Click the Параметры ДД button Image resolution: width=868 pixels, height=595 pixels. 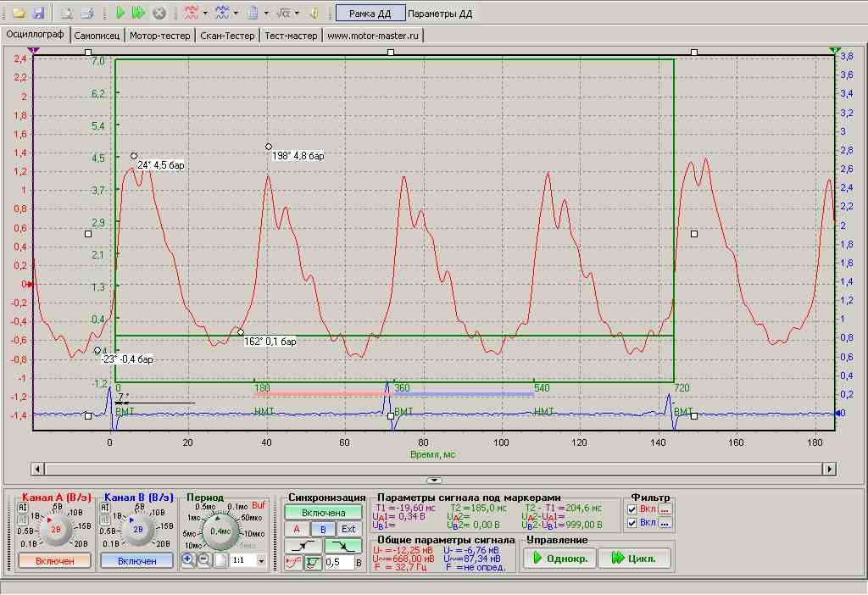tap(440, 14)
